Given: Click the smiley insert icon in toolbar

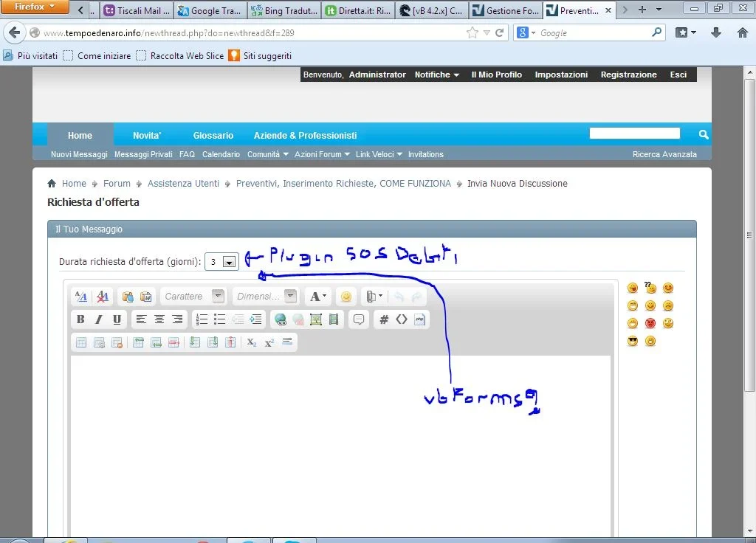Looking at the screenshot, I should tap(346, 297).
